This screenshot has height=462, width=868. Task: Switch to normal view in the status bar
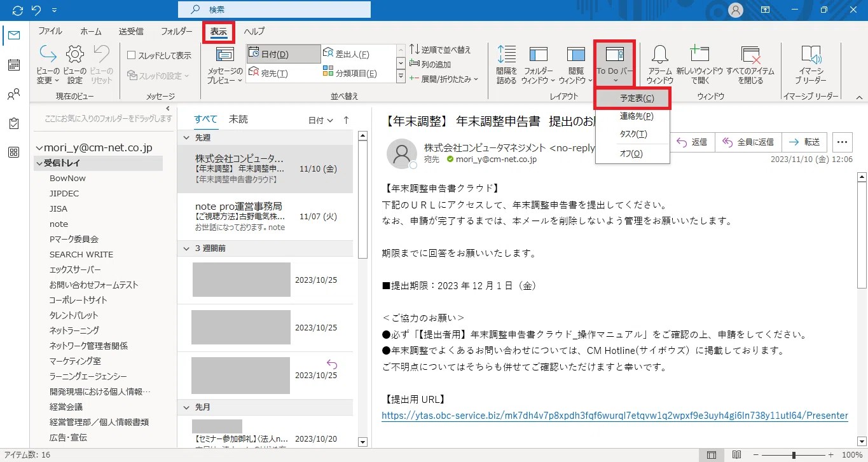click(x=712, y=455)
